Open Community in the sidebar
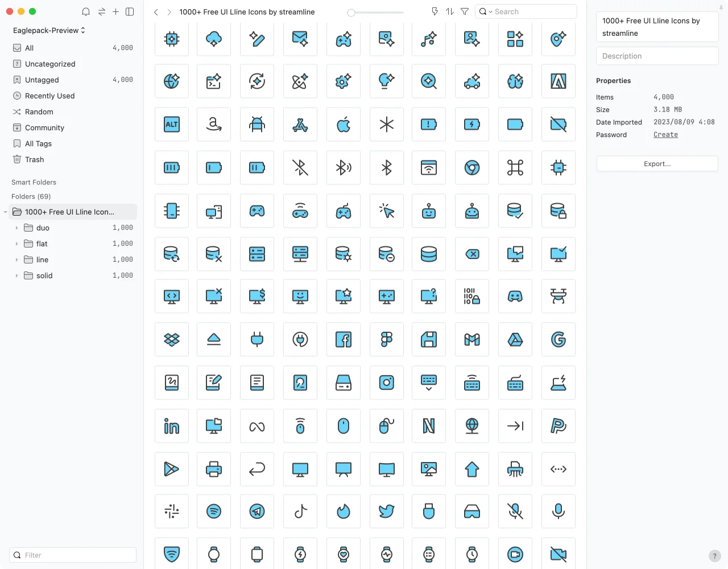The image size is (728, 569). [73, 127]
